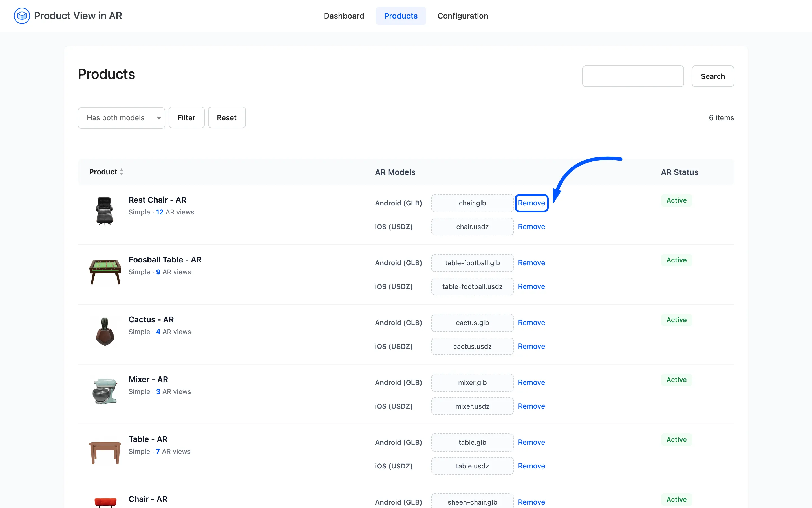Open the Dashboard tab
The image size is (812, 508).
pyautogui.click(x=344, y=16)
